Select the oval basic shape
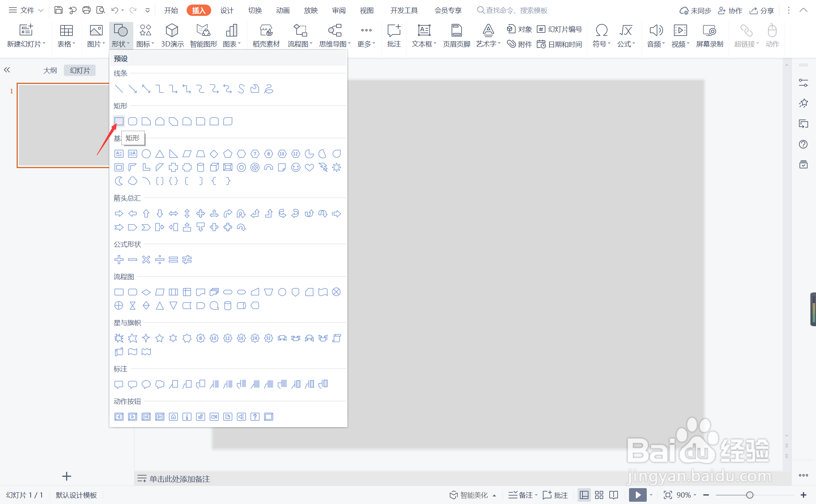Viewport: 816px width, 504px height. [146, 154]
